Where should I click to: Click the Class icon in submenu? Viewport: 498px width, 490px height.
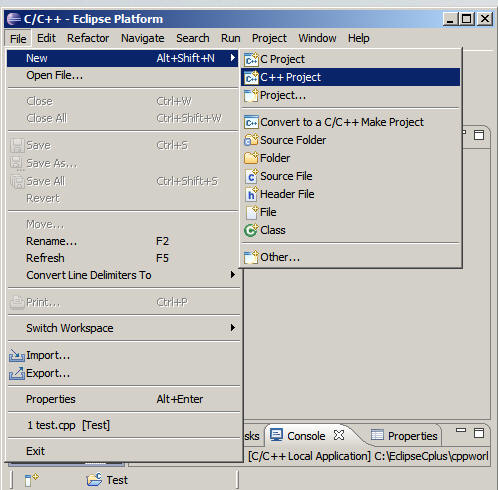pos(251,230)
